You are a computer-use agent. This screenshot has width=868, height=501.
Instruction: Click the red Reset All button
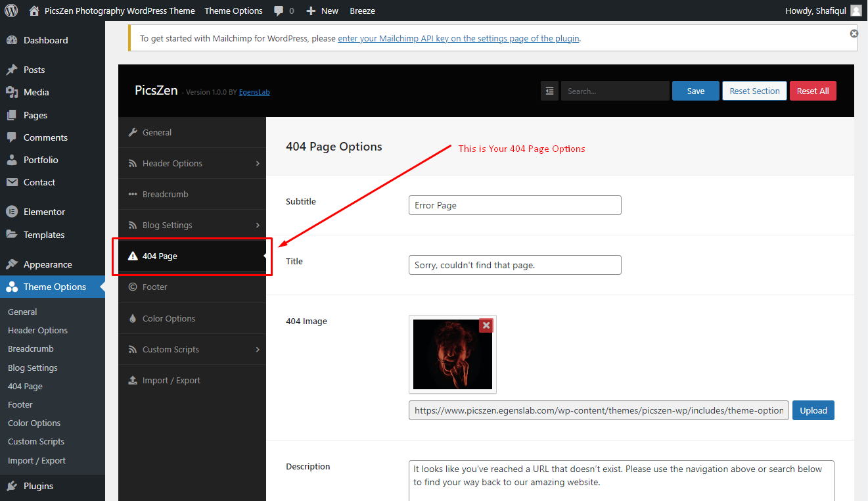point(813,91)
